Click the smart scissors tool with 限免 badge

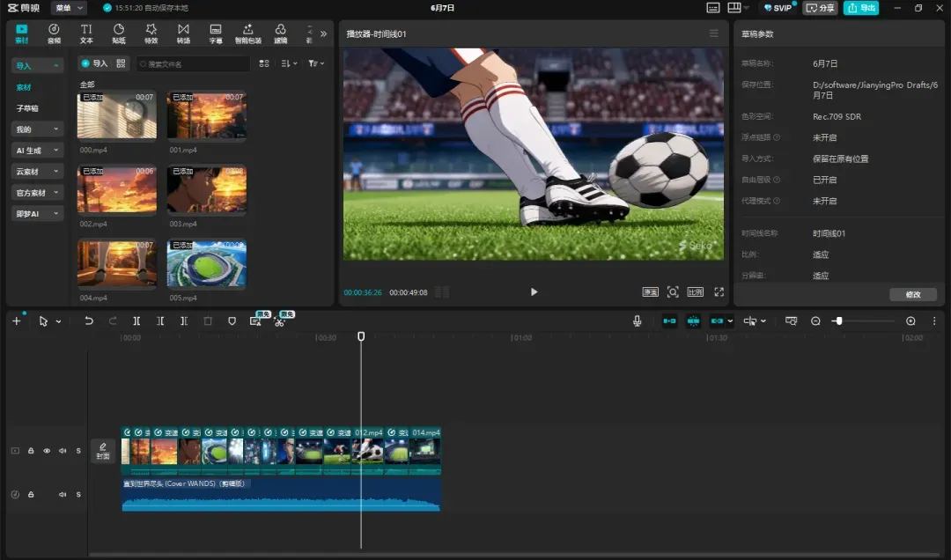(279, 321)
